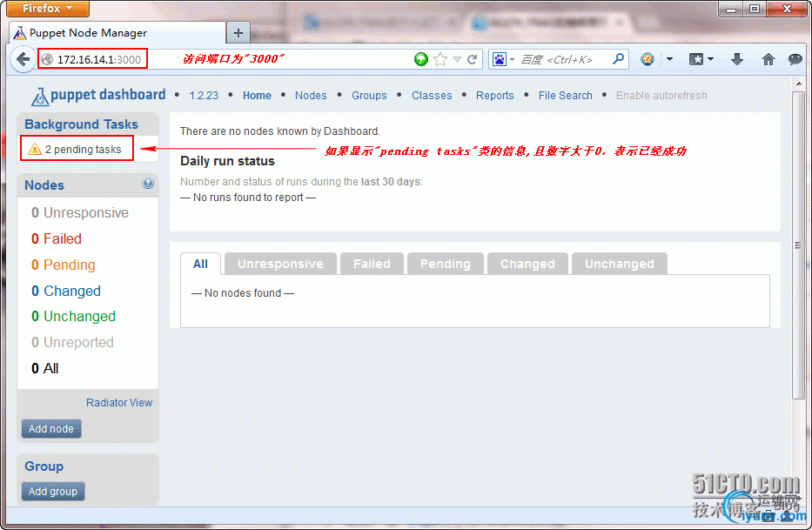Open the Nodes sidebar heading
Screen dimensions: 812x530
(x=44, y=185)
